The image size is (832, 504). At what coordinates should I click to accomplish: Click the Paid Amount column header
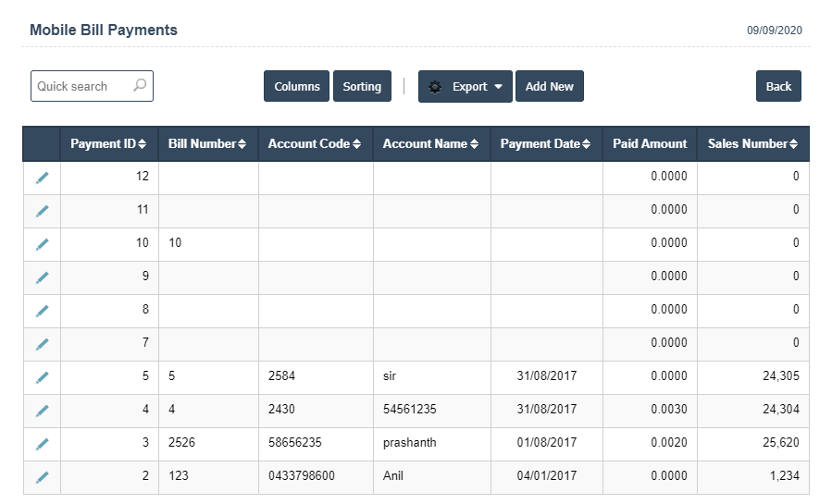(650, 144)
